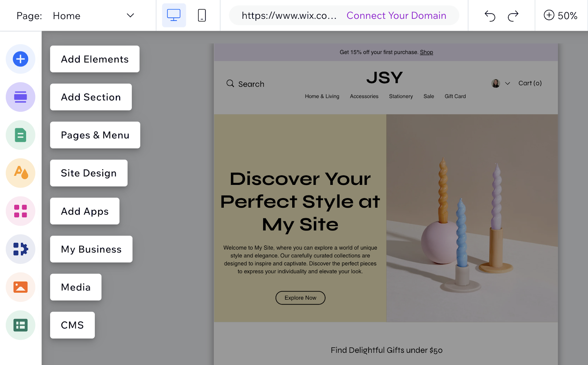Click the Shop link in promo banner
Screen dimensions: 588x365
pos(426,52)
